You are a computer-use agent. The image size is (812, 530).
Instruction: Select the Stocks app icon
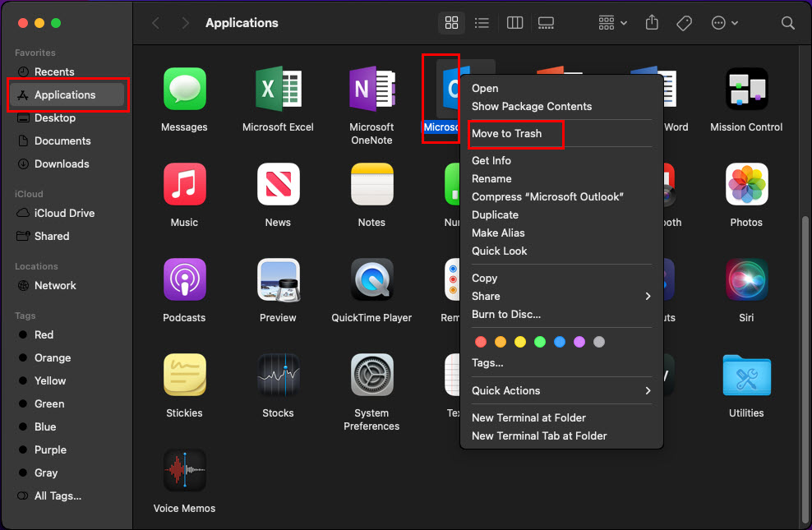(x=278, y=375)
